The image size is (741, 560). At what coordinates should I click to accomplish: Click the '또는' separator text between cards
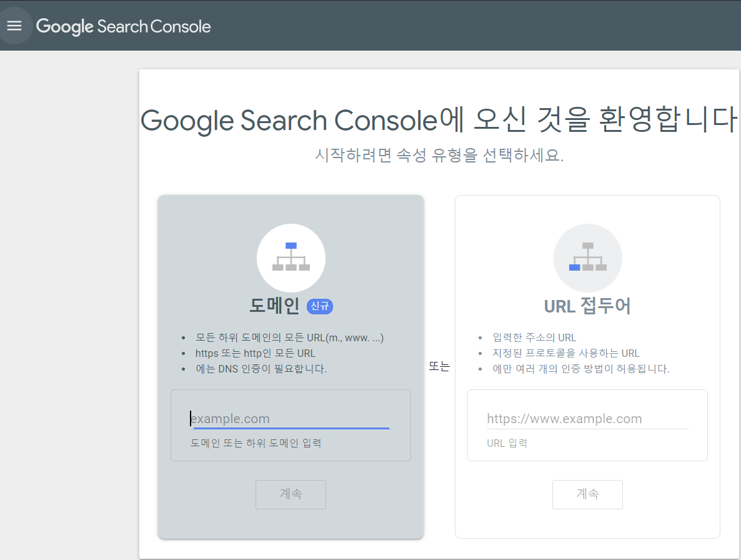[x=439, y=366]
